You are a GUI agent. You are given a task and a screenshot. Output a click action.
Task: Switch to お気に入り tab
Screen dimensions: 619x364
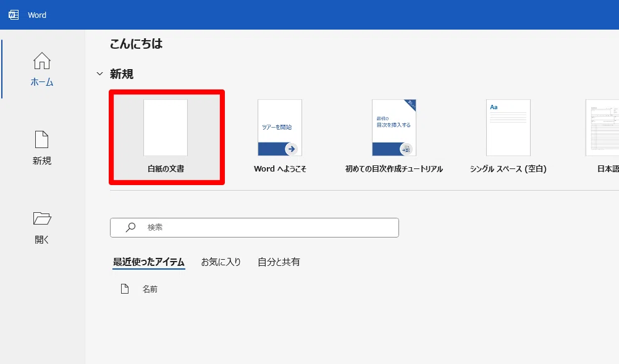pyautogui.click(x=221, y=262)
